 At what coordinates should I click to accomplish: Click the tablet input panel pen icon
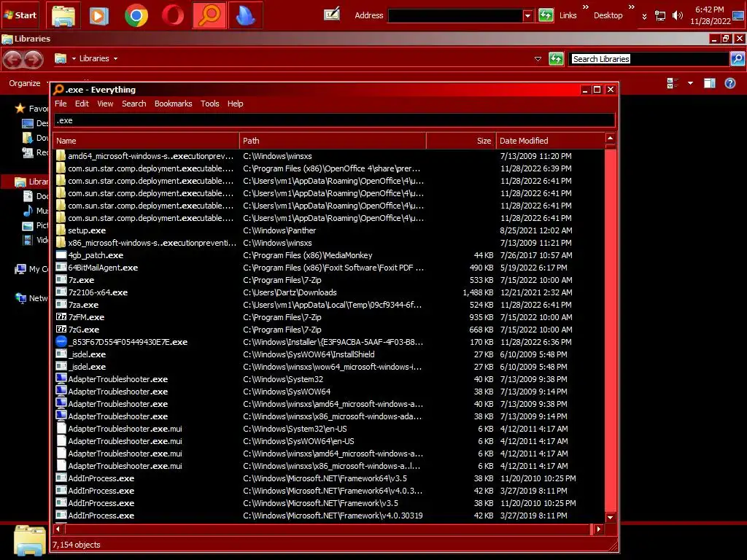pyautogui.click(x=332, y=15)
